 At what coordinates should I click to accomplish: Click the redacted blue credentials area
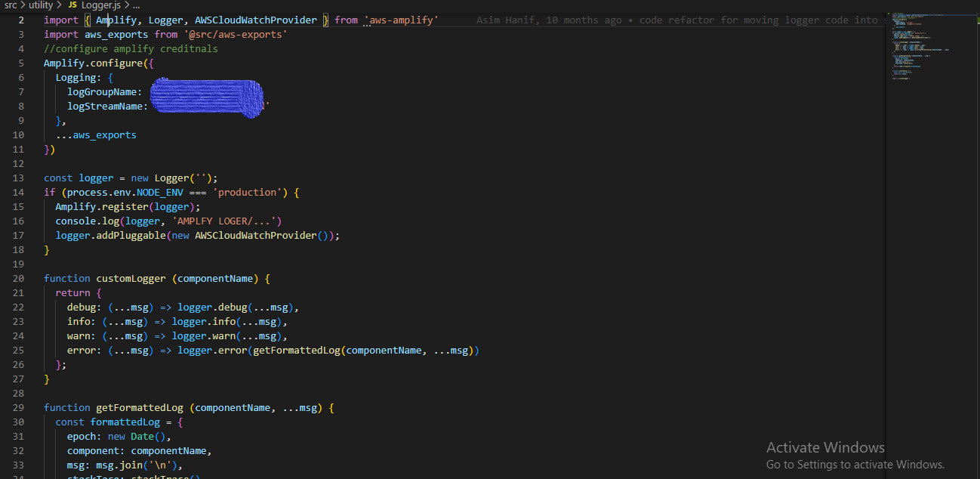[x=207, y=97]
